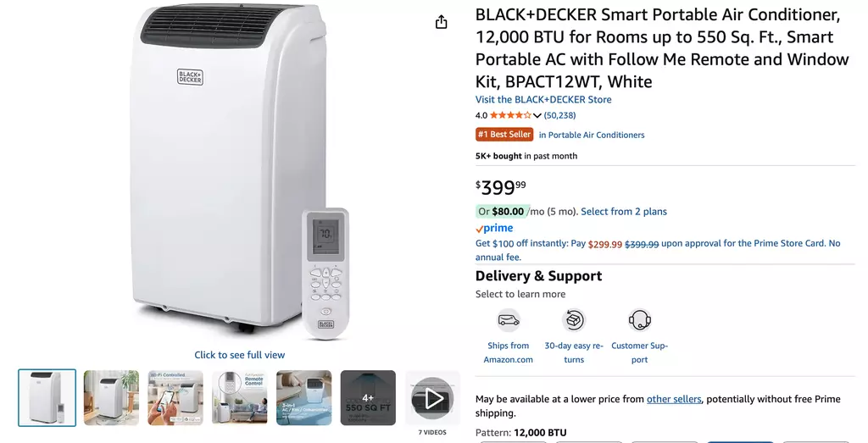The height and width of the screenshot is (443, 868).
Task: Click the Prime Store Card offer link
Action: tap(658, 250)
